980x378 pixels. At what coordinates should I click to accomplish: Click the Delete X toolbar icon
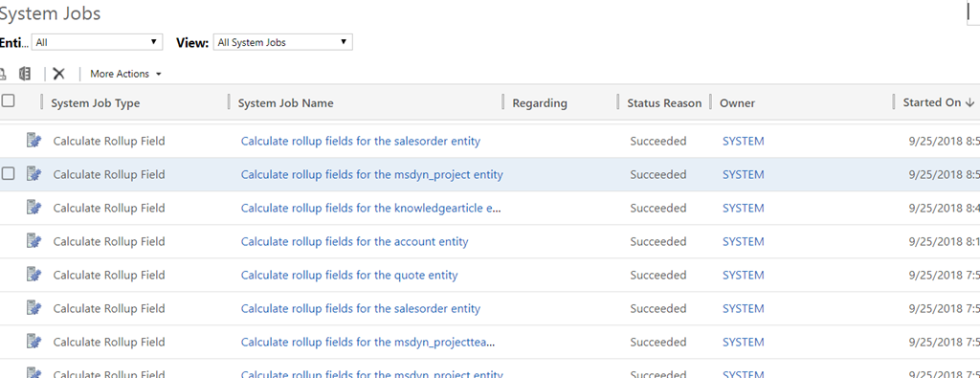(x=58, y=74)
